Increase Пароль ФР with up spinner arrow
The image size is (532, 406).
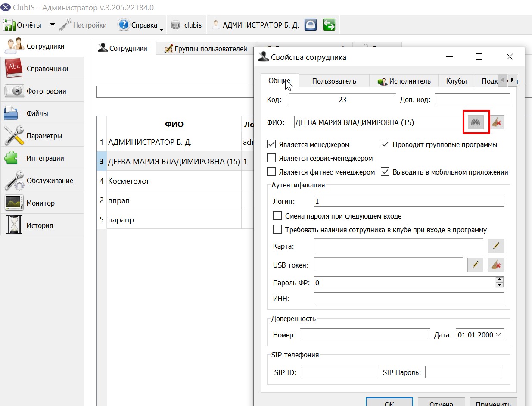(x=500, y=280)
